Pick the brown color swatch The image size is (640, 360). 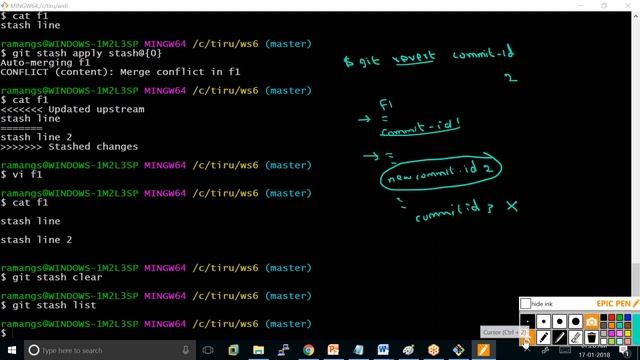point(628,325)
